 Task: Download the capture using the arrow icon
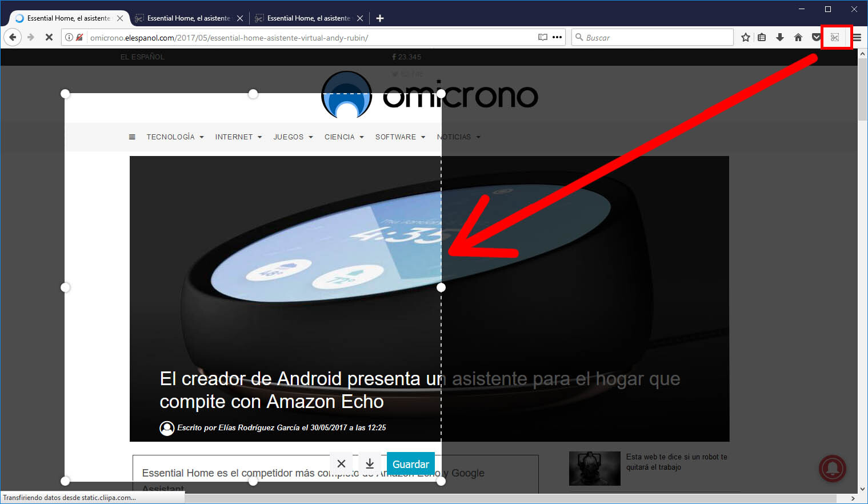point(369,463)
